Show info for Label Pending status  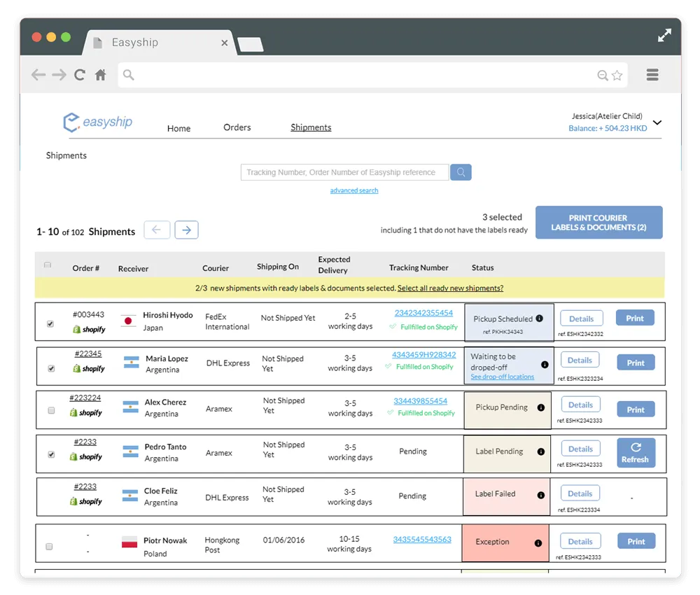pyautogui.click(x=541, y=451)
